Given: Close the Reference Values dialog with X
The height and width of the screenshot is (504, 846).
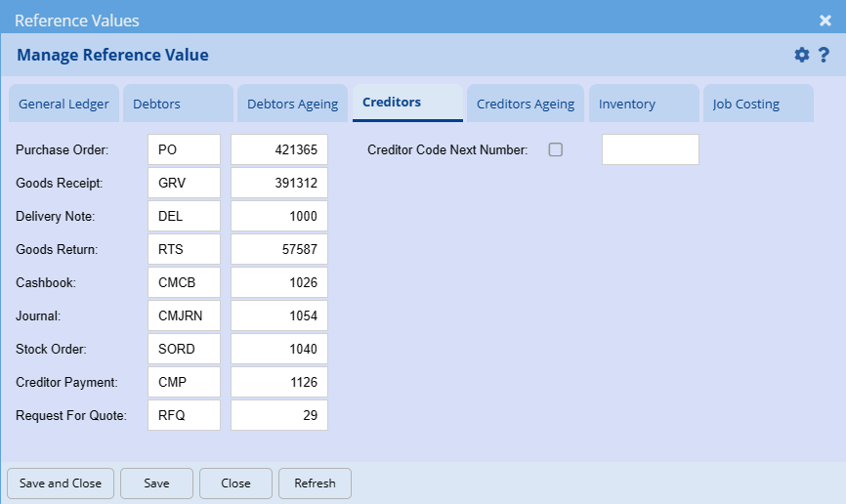Looking at the screenshot, I should 825,20.
